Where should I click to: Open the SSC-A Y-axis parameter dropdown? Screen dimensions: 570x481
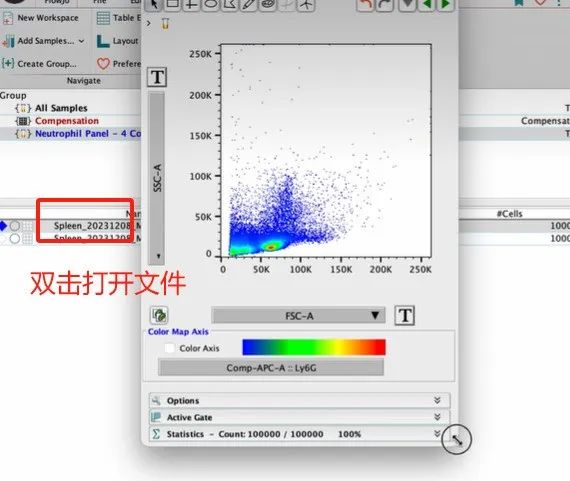coord(157,178)
